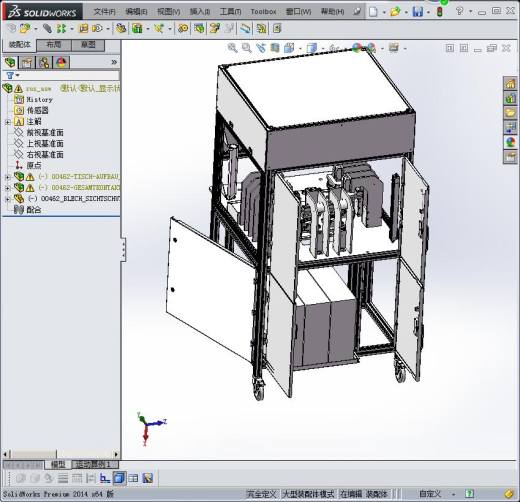This screenshot has height=502, width=520.
Task: Click into the feature tree filter field
Action: pyautogui.click(x=69, y=76)
